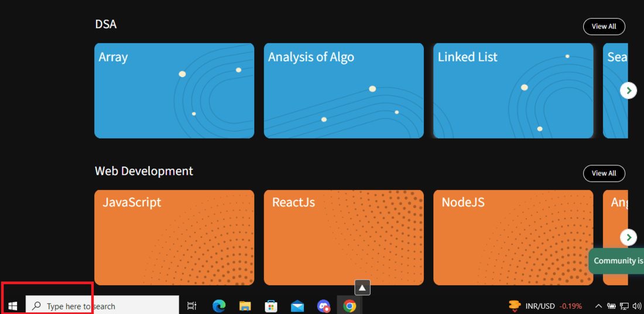Open Task View from the taskbar
644x314 pixels.
tap(191, 306)
